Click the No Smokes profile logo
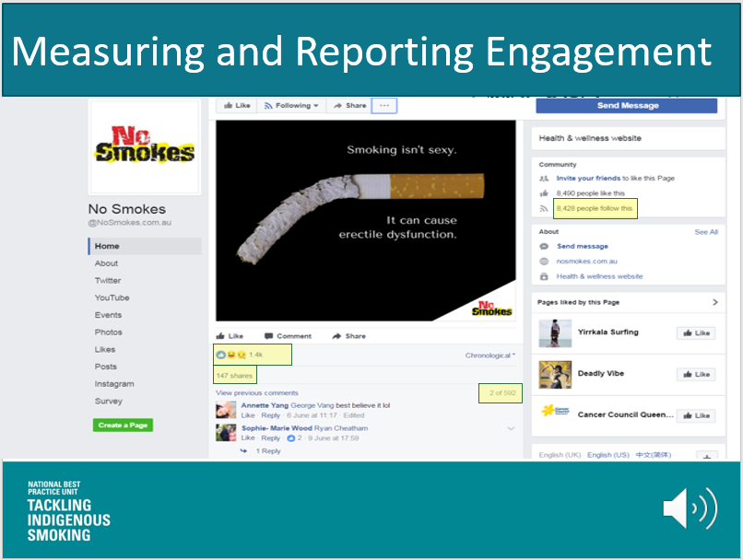The width and height of the screenshot is (743, 560). pos(145,145)
